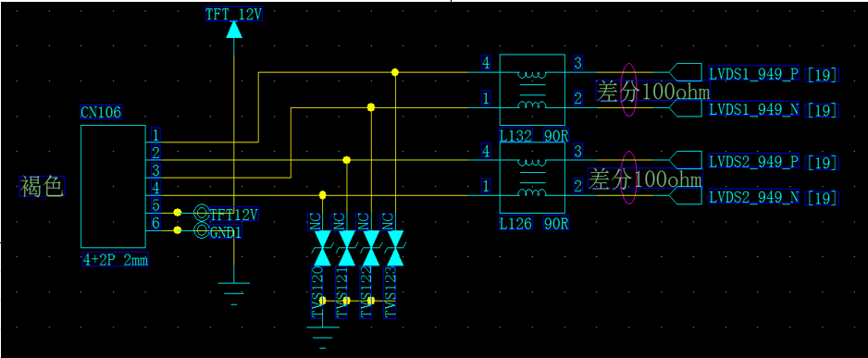Select the TVS123 diode symbol
This screenshot has width=868, height=358.
tap(395, 249)
